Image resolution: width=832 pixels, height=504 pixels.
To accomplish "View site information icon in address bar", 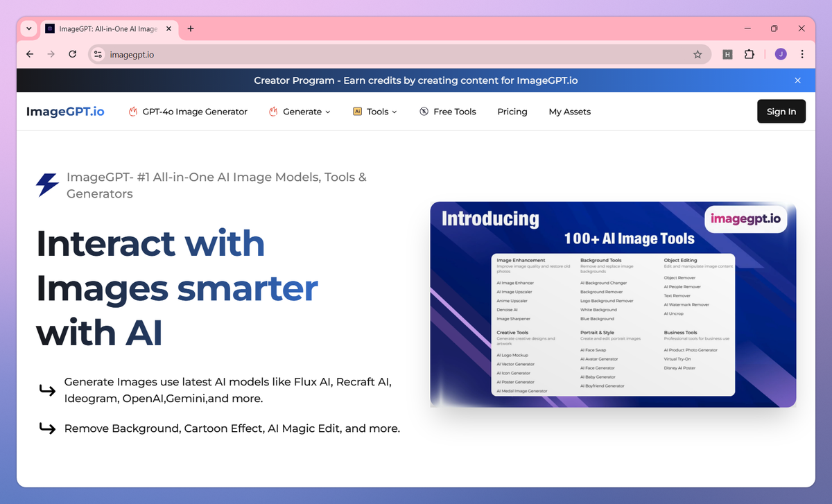I will tap(98, 55).
